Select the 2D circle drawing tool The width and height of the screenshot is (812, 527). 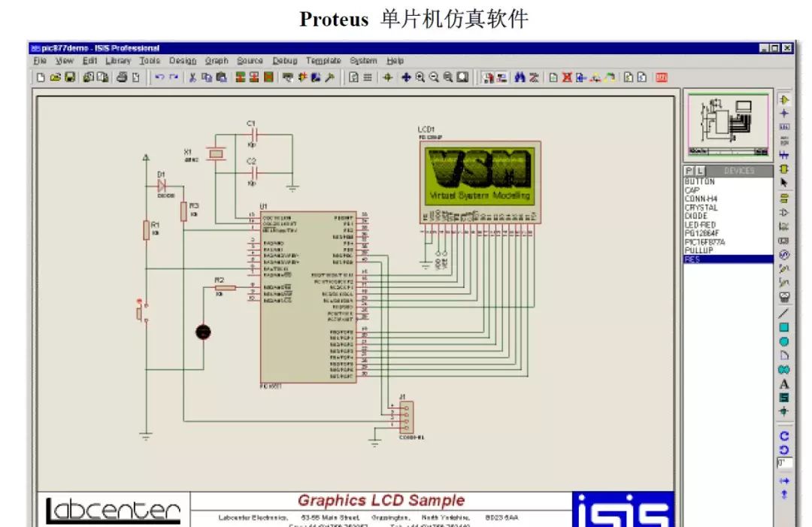coord(784,341)
